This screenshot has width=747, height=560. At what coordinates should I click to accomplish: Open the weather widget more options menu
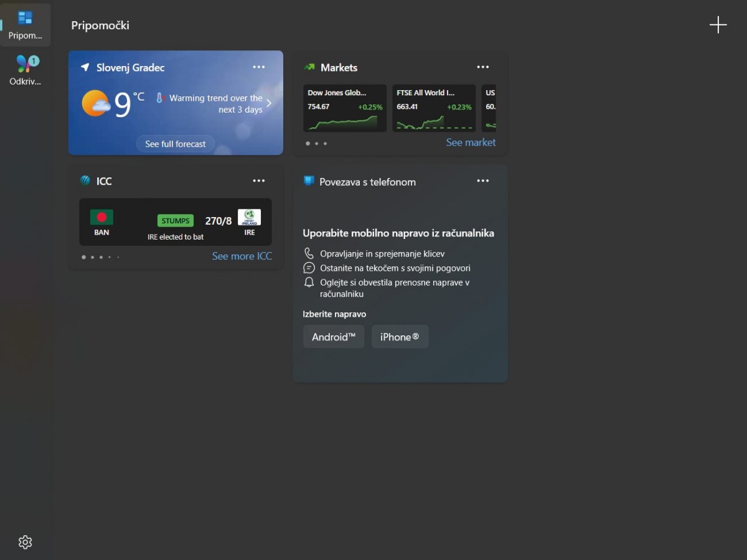click(x=259, y=67)
